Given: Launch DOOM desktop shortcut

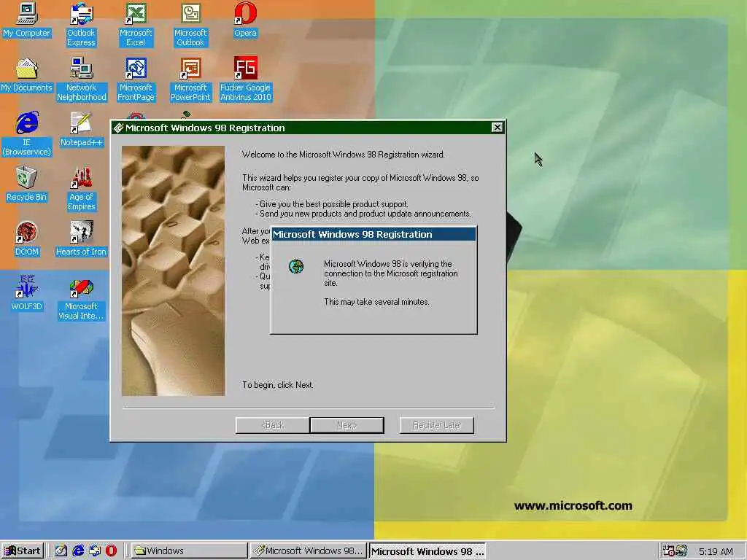Looking at the screenshot, I should 27,238.
